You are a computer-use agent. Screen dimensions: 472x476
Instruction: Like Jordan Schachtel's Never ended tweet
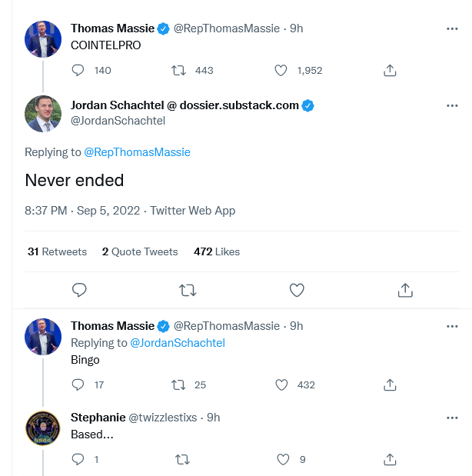(x=297, y=290)
